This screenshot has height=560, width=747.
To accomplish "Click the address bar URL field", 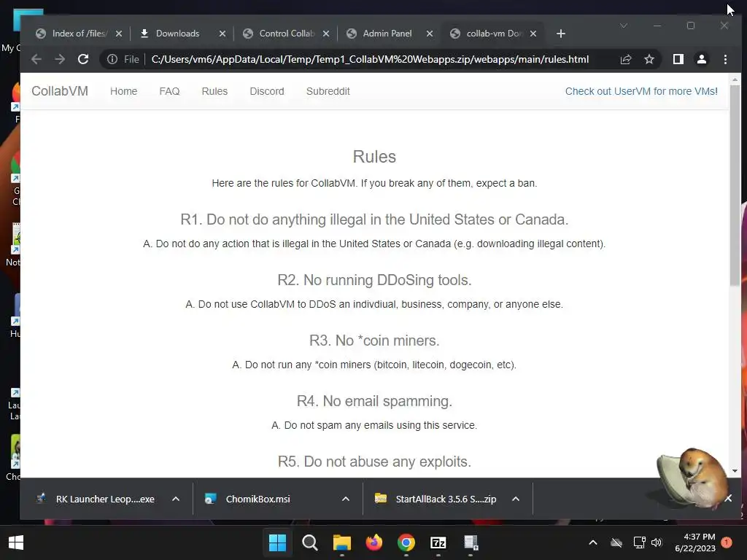I will point(370,59).
